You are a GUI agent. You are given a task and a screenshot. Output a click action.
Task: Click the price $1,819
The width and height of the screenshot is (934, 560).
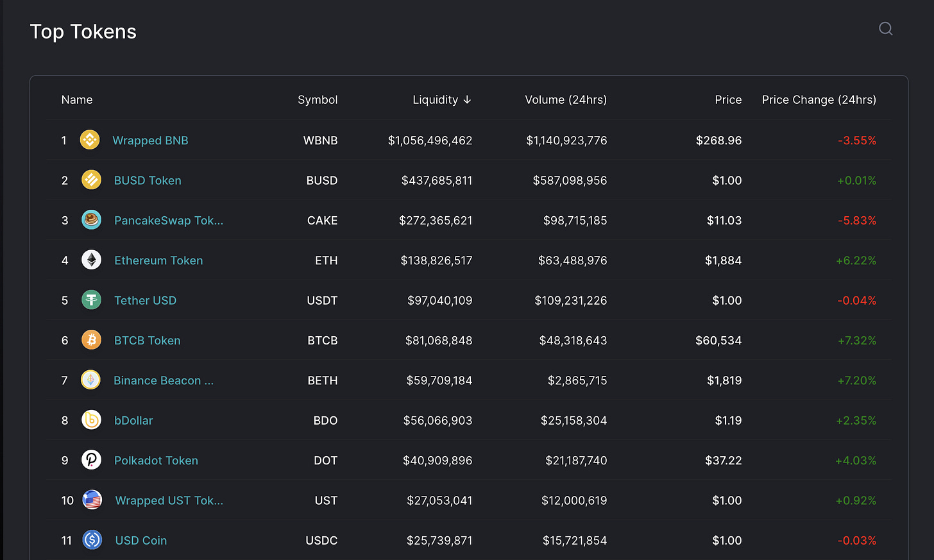(724, 380)
